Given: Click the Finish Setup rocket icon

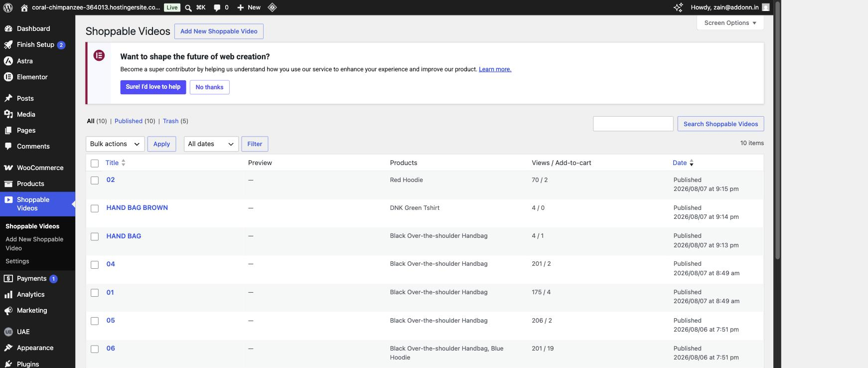Looking at the screenshot, I should 8,44.
